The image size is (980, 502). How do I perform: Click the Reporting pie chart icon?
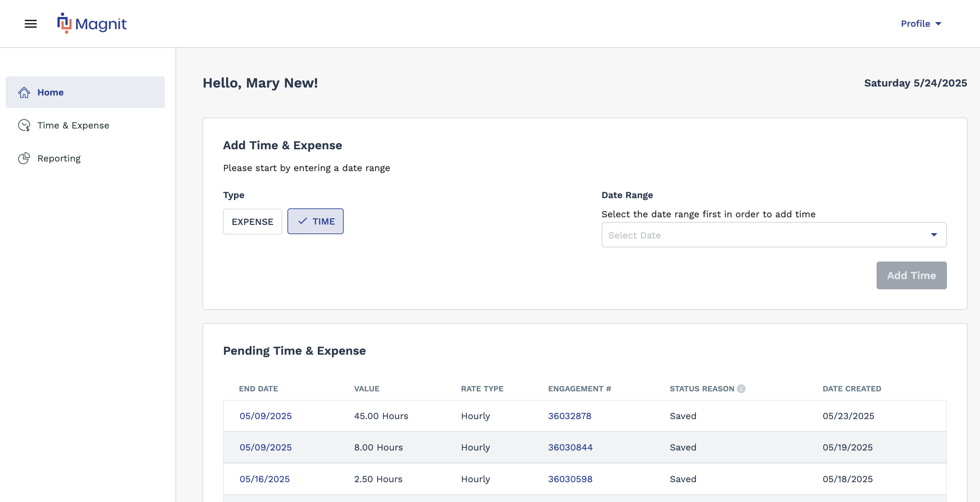click(24, 158)
